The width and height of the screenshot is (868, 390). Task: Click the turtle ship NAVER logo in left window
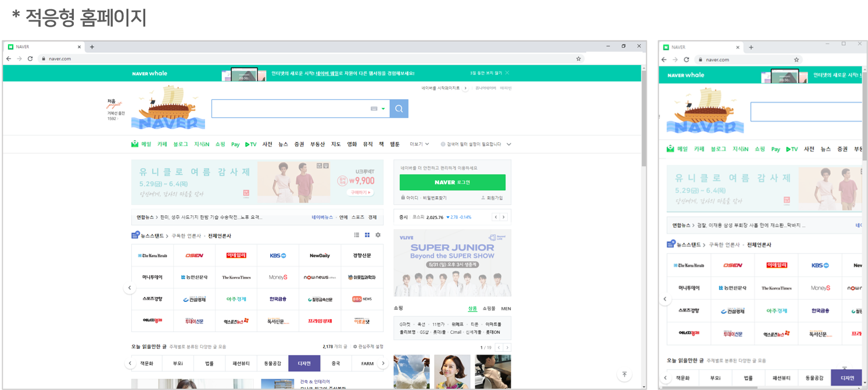tap(168, 107)
